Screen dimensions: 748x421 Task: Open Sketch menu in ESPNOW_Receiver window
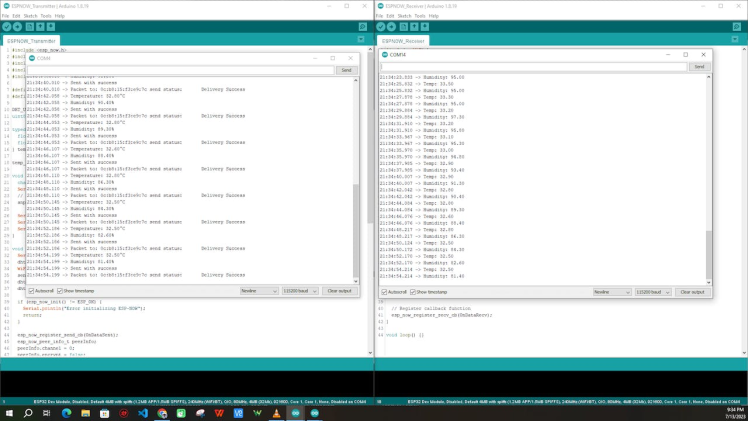[x=404, y=16]
